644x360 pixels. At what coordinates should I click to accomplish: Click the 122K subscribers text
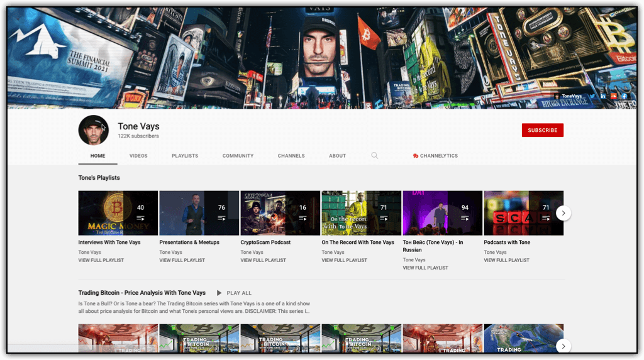coord(138,136)
